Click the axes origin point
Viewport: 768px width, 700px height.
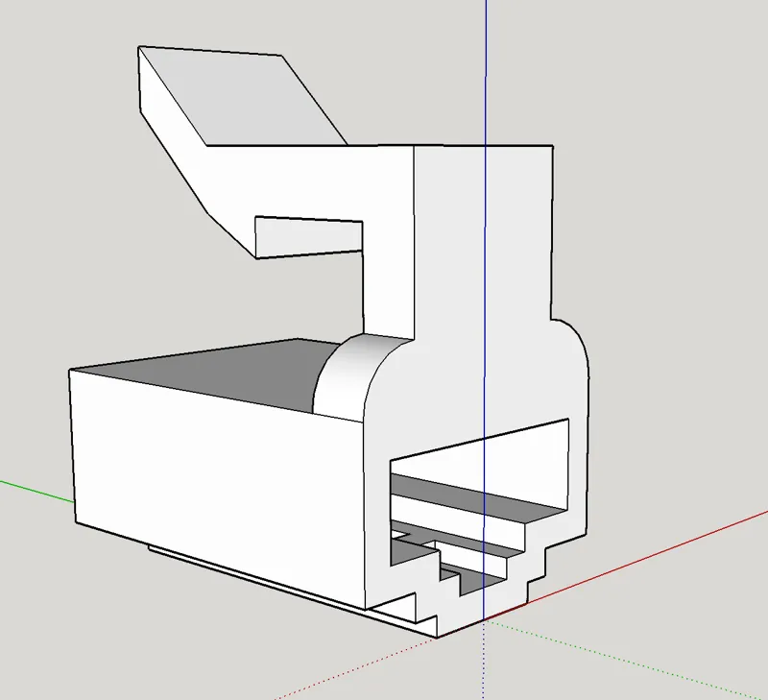click(x=485, y=620)
